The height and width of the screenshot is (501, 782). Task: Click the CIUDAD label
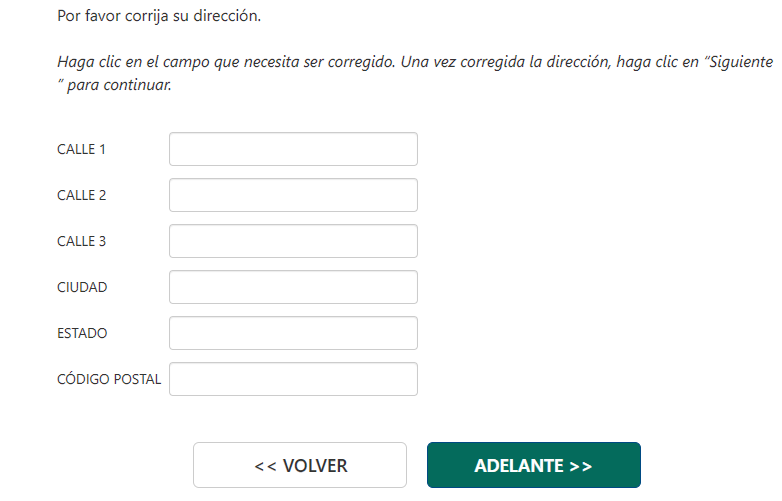click(82, 287)
